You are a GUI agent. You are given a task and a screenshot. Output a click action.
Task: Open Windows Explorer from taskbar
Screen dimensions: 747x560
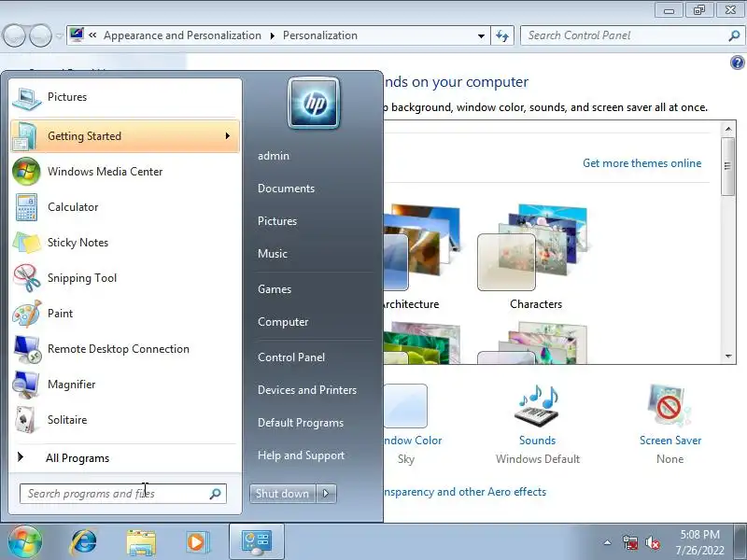tap(141, 542)
